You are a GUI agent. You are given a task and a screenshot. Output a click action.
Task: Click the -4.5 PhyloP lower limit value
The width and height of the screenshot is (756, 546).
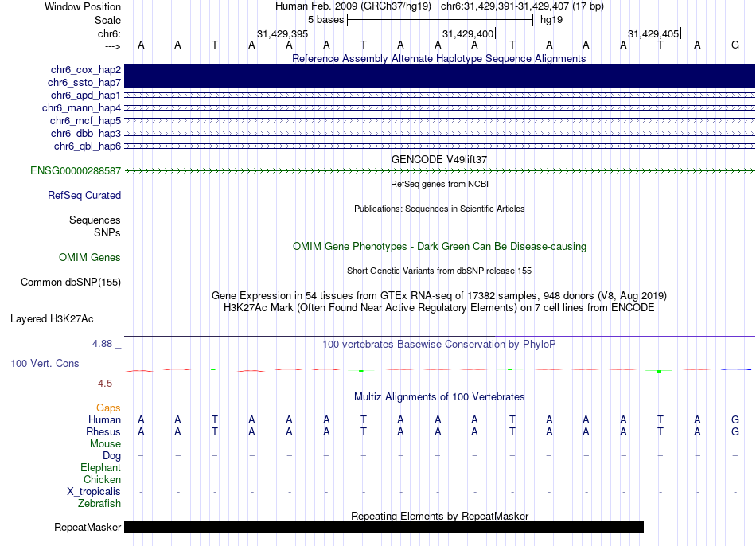tap(103, 384)
